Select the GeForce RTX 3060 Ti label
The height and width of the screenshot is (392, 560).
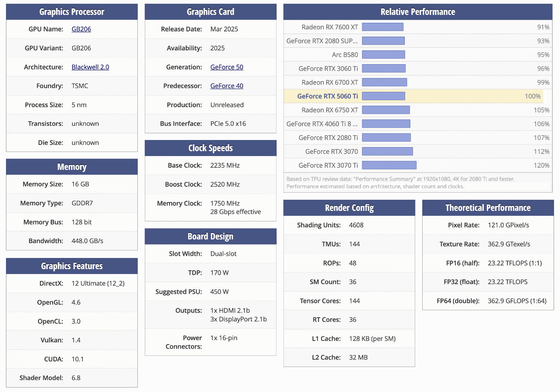pyautogui.click(x=328, y=69)
